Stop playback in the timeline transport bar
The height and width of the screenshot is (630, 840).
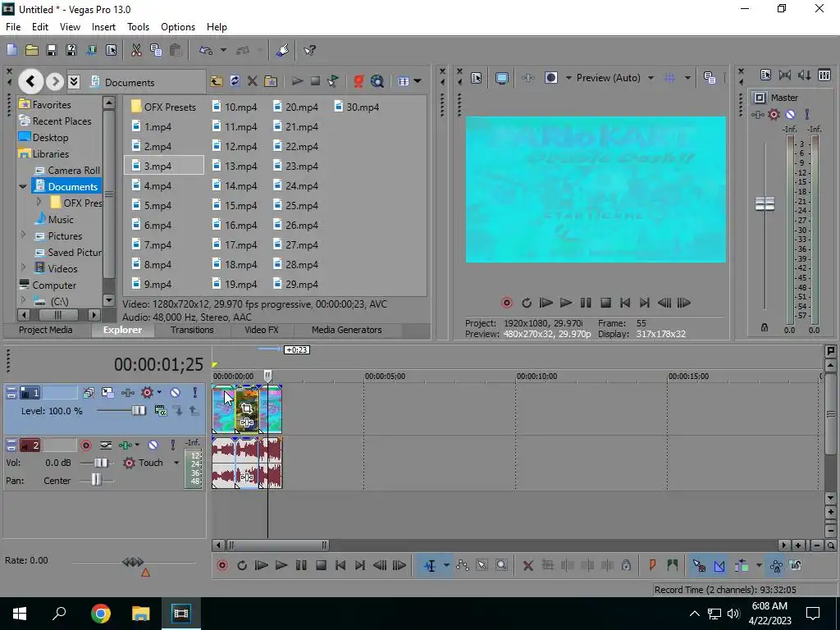(x=321, y=565)
